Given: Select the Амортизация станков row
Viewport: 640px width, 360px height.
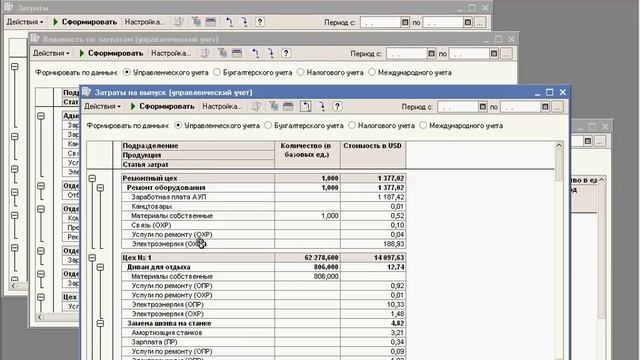Looking at the screenshot, I should pos(264,333).
